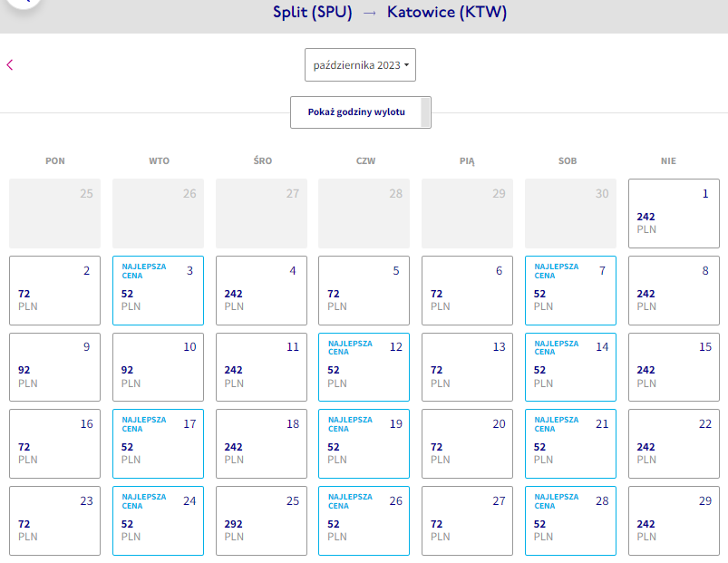Image resolution: width=728 pixels, height=563 pixels.
Task: Click the Split (SPU) origin text
Action: tap(313, 12)
